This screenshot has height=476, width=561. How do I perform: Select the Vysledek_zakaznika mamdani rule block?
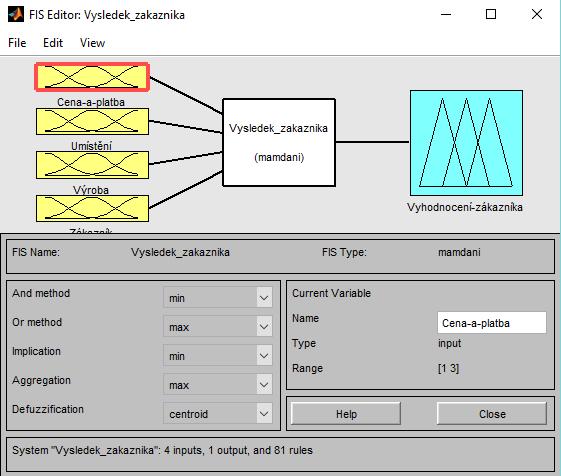pyautogui.click(x=279, y=142)
